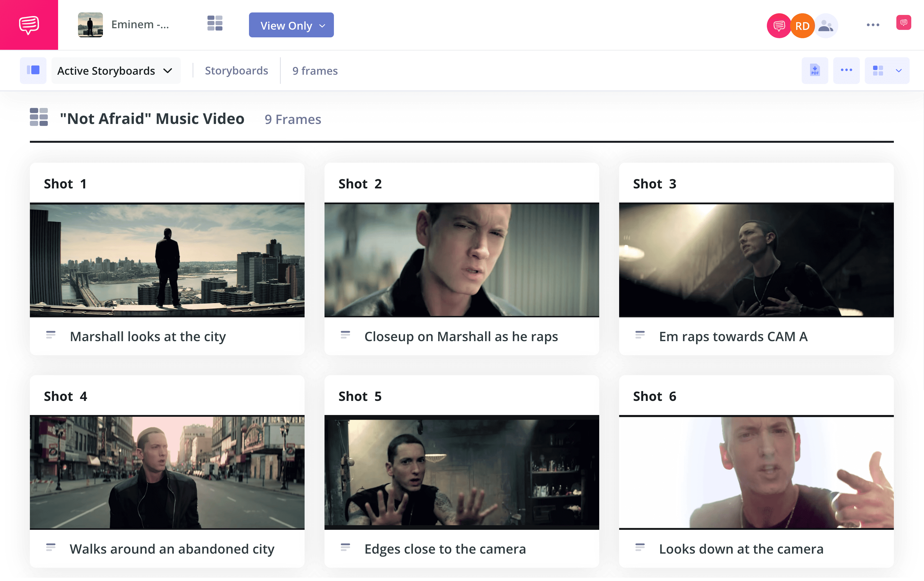Expand the layout view chevron
The height and width of the screenshot is (581, 924).
[899, 71]
